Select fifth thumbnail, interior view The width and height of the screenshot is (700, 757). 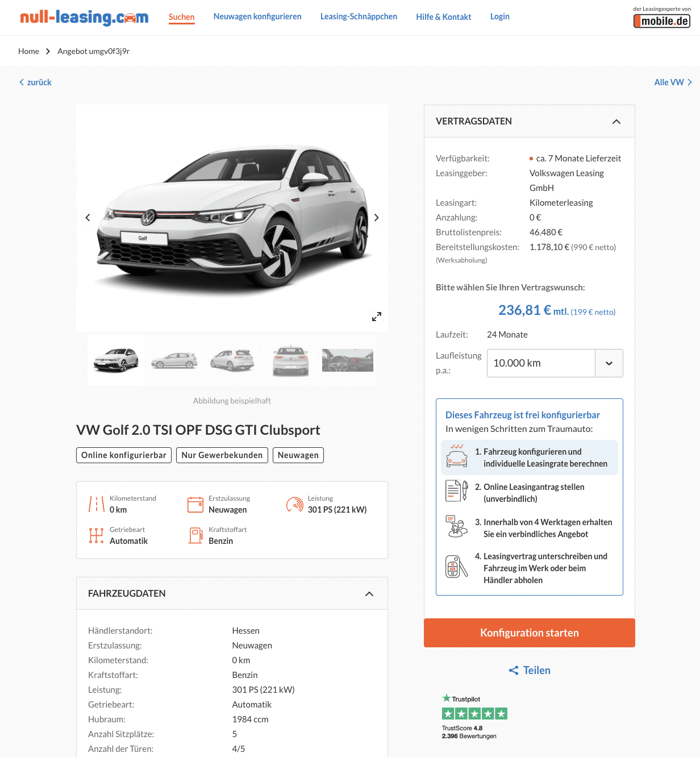pos(348,360)
